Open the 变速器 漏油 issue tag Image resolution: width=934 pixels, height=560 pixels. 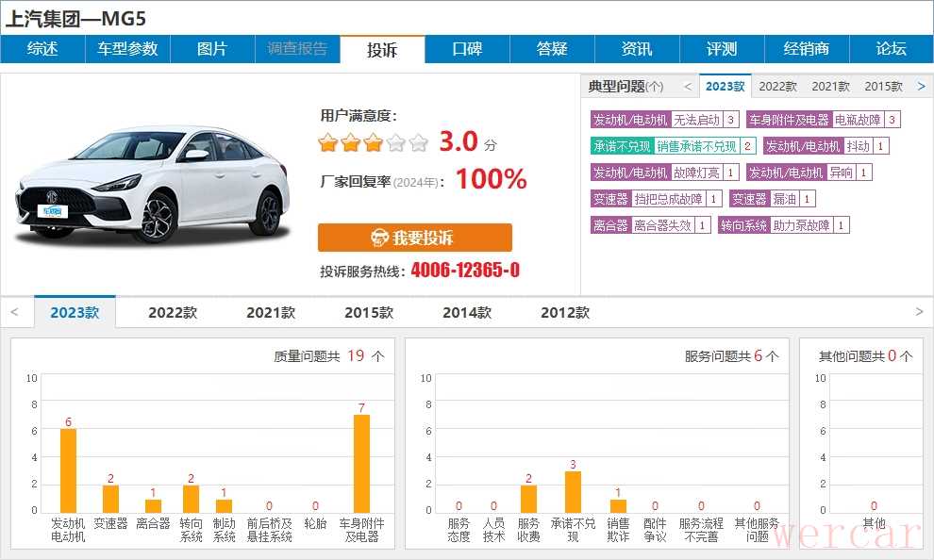772,199
